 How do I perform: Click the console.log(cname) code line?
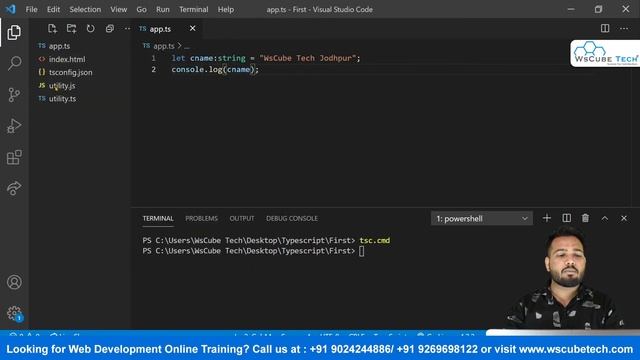pos(215,69)
